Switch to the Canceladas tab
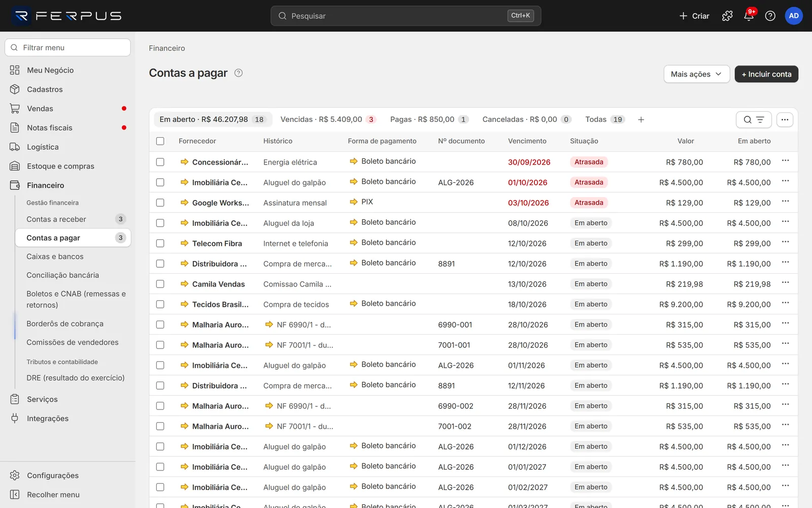 click(x=527, y=119)
